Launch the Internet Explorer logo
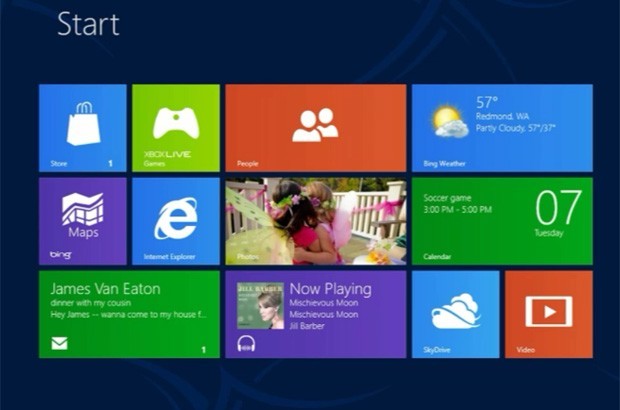This screenshot has width=620, height=410. pos(176,218)
